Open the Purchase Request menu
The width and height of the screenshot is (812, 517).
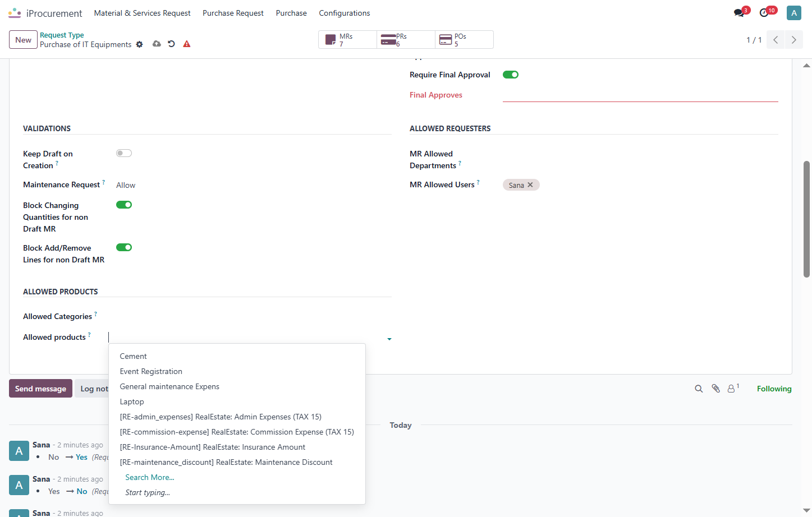(233, 13)
